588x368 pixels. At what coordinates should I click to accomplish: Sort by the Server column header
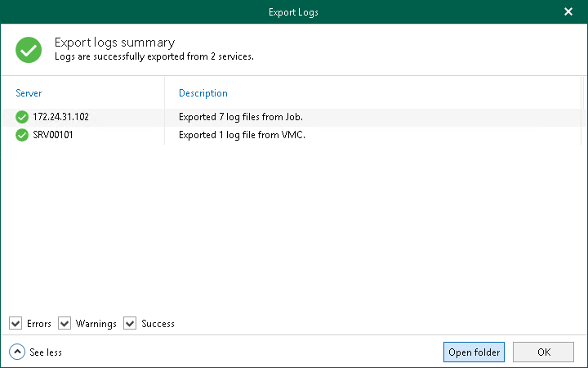pos(29,93)
